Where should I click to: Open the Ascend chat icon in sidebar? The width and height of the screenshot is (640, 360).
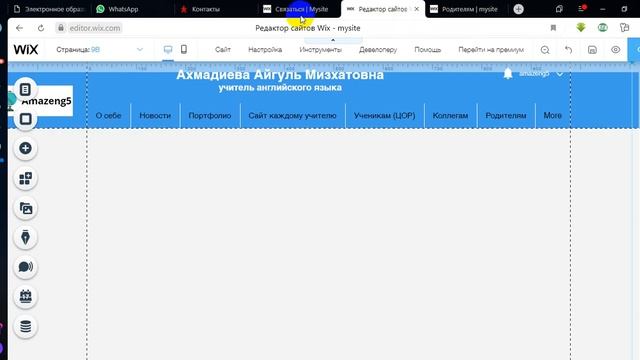click(x=25, y=267)
